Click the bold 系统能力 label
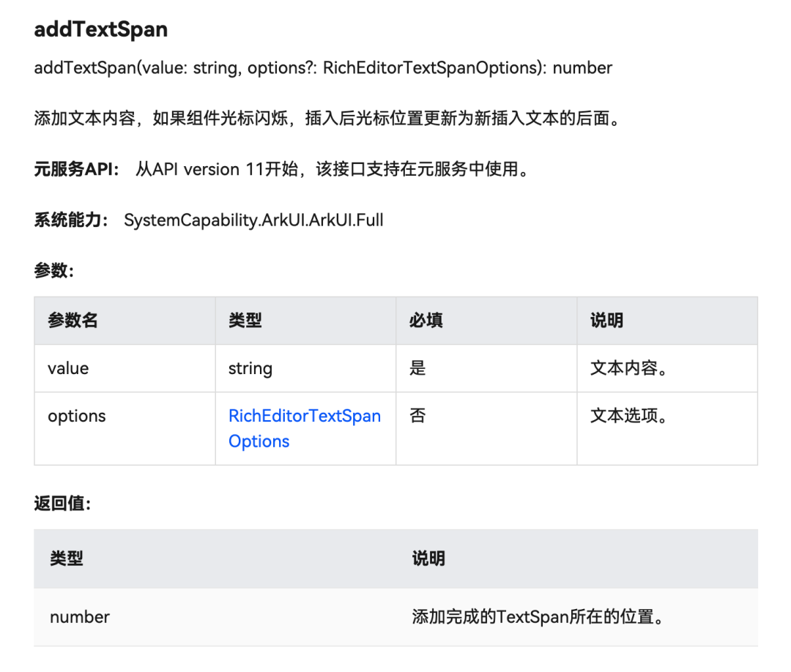The image size is (791, 672). (70, 220)
